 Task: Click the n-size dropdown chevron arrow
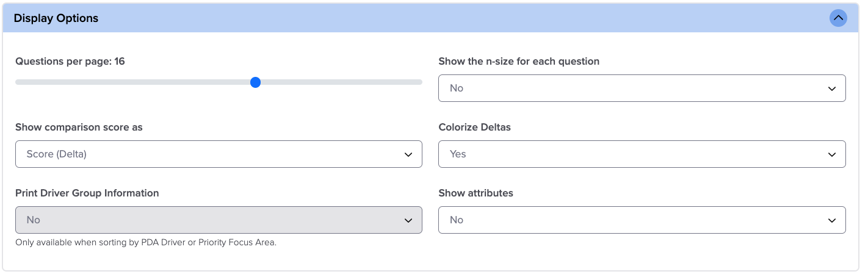click(832, 88)
